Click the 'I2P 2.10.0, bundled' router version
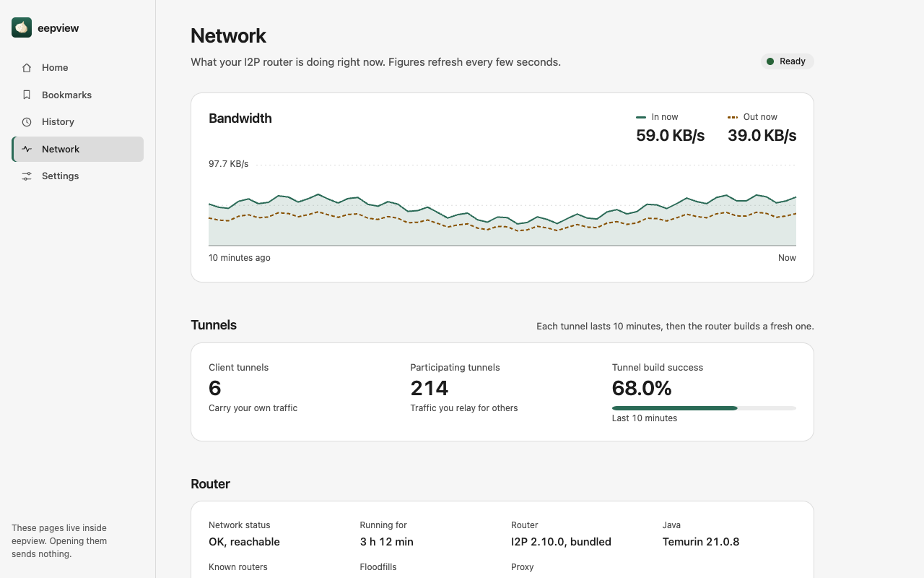 pos(561,542)
